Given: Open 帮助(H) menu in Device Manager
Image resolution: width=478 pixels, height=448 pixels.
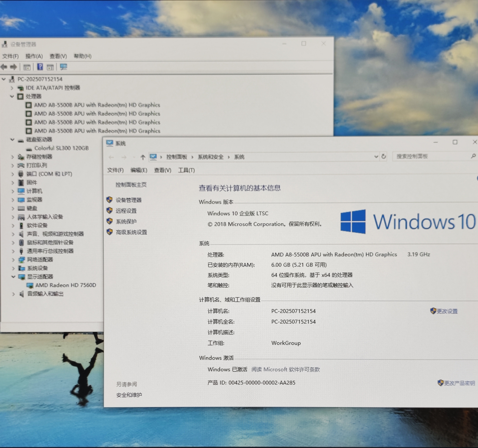Looking at the screenshot, I should 83,56.
